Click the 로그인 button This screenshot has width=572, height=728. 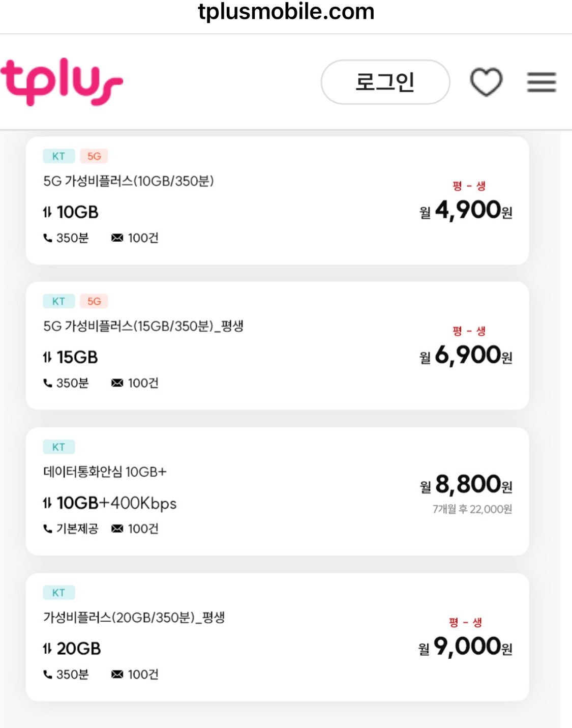point(385,82)
